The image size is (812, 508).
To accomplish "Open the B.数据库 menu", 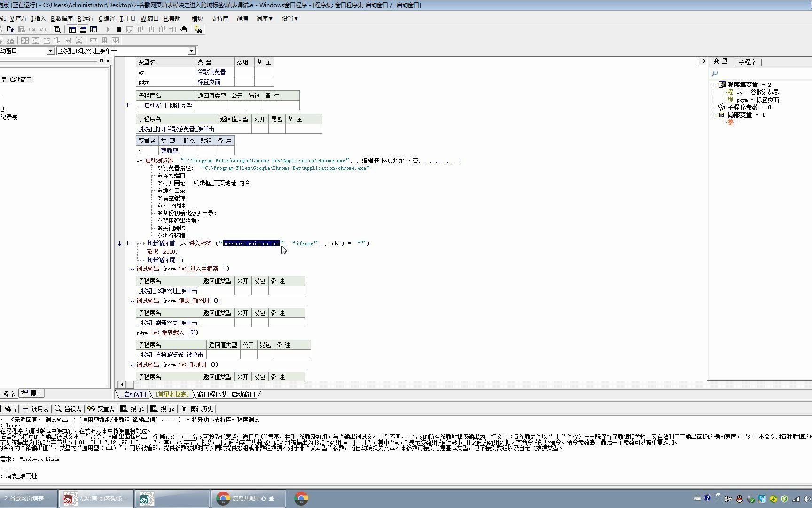I will tap(62, 19).
